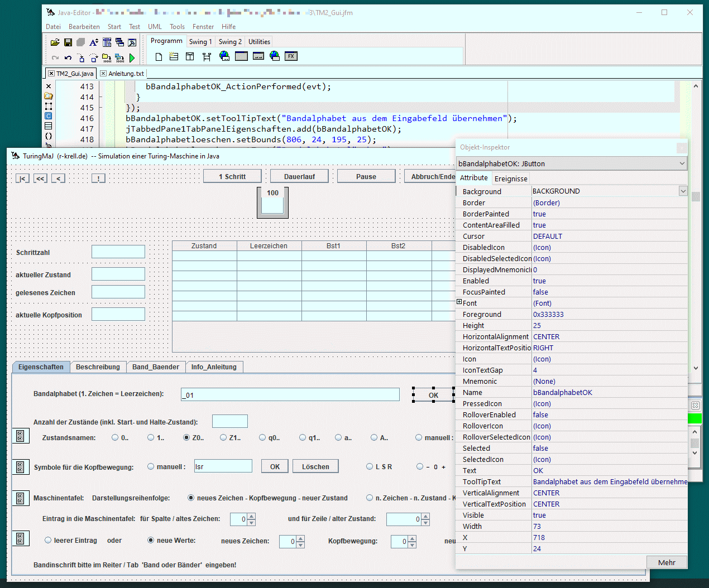
Task: Click the Open file folder icon
Action: (x=55, y=42)
